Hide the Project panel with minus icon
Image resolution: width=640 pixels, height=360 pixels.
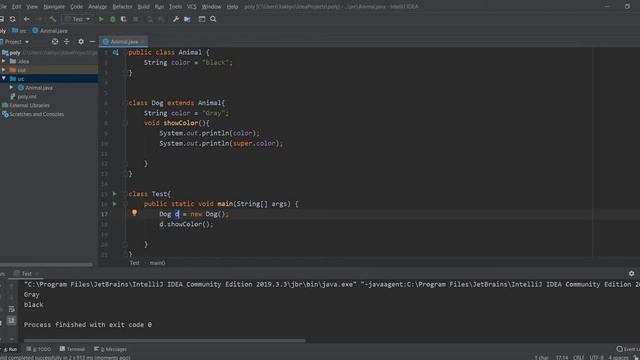click(92, 42)
